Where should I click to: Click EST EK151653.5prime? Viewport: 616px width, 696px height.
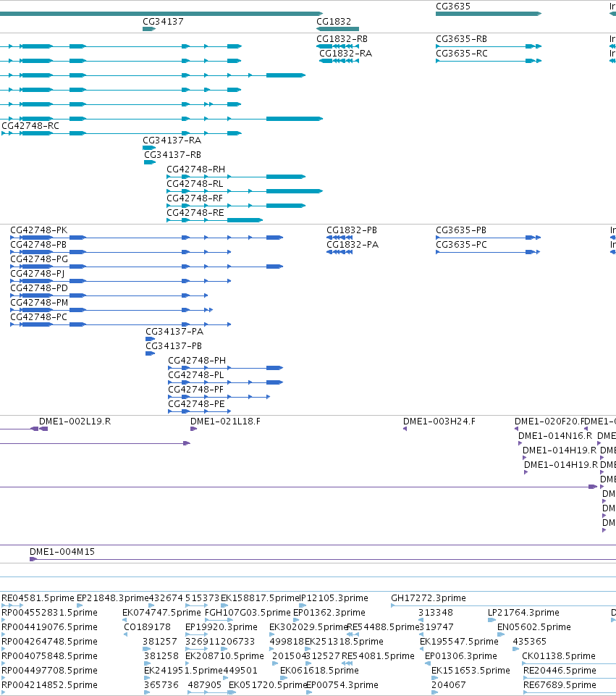pos(471,671)
